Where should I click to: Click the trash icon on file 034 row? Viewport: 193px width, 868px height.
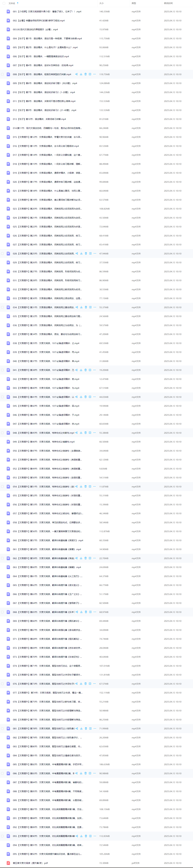point(86,307)
